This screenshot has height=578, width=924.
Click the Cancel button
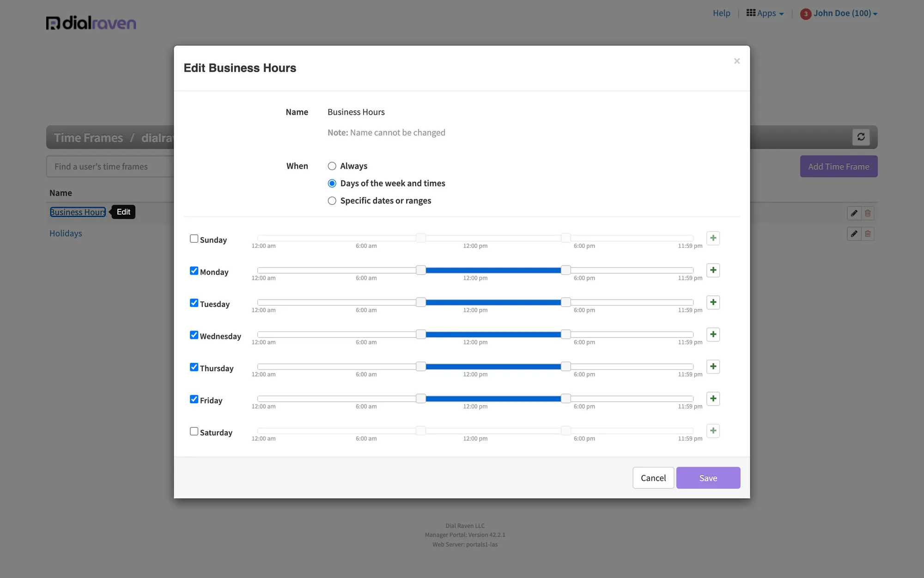pyautogui.click(x=653, y=478)
